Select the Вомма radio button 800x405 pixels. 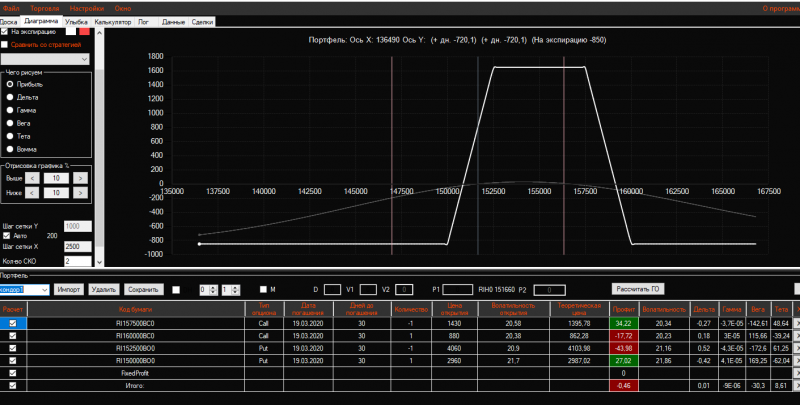tap(10, 149)
